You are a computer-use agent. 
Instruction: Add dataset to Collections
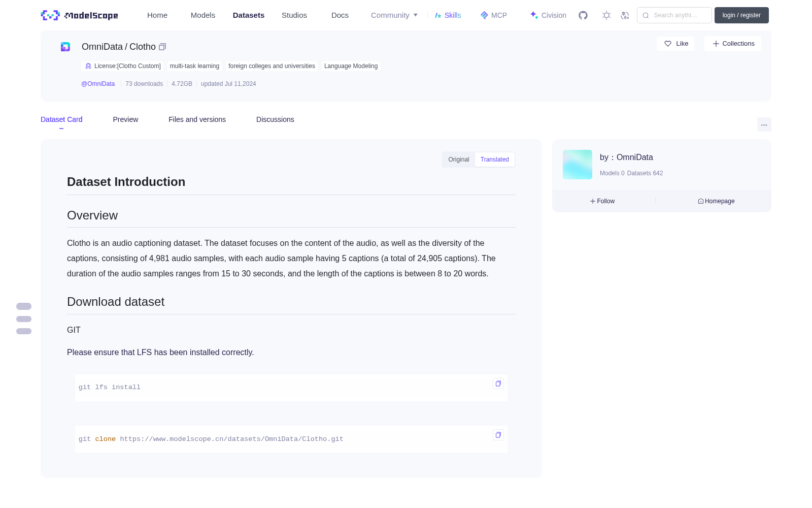(x=733, y=44)
